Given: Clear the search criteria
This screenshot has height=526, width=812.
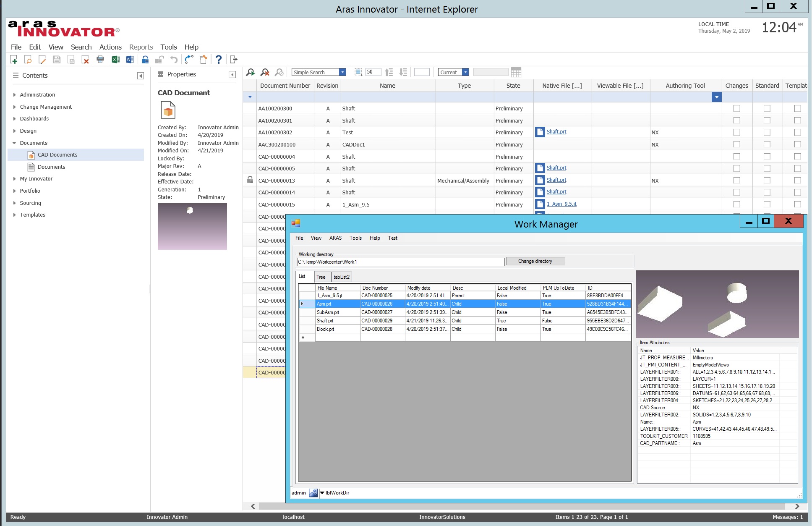Looking at the screenshot, I should 265,72.
